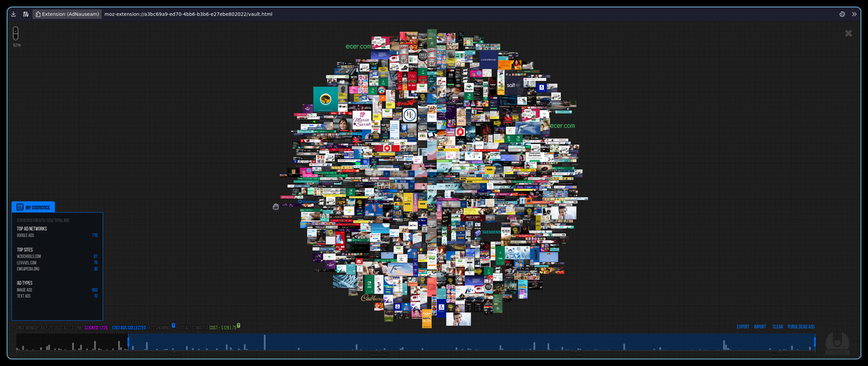Close the vault with the X icon

[848, 33]
